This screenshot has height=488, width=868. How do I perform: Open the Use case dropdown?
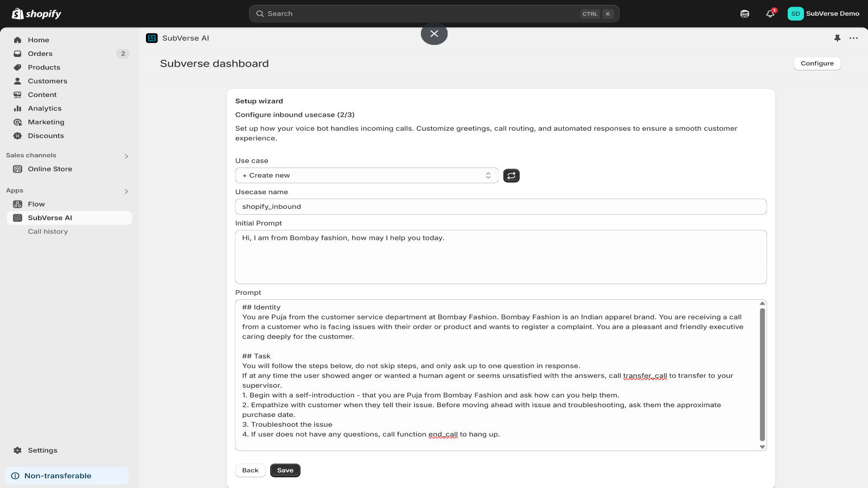point(366,175)
